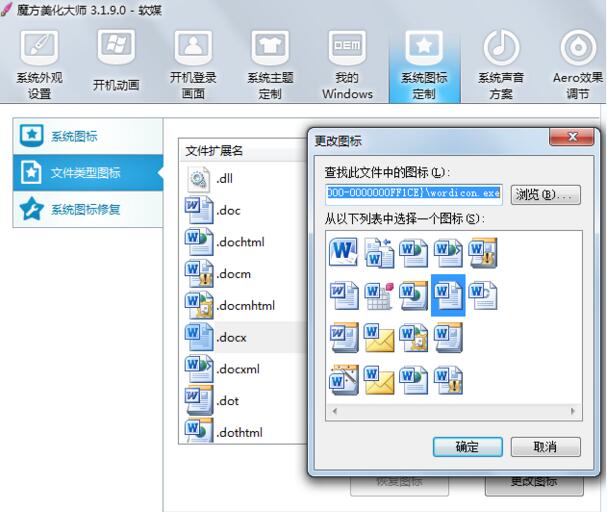Choose bottom-row Word warning document icon
The width and height of the screenshot is (607, 512).
coord(448,380)
